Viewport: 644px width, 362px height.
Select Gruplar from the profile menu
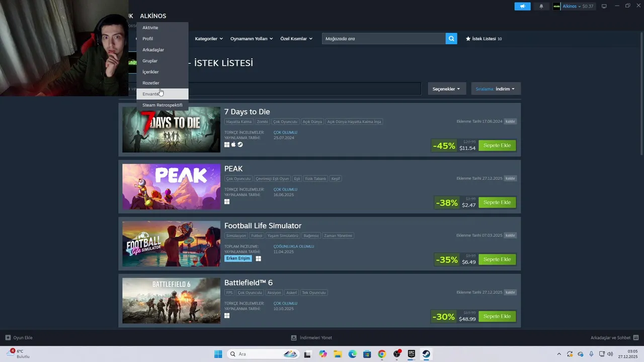coord(163,61)
